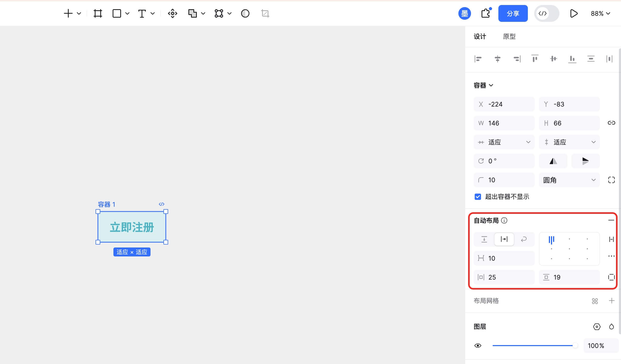
Task: Click the align top icon
Action: point(535,59)
